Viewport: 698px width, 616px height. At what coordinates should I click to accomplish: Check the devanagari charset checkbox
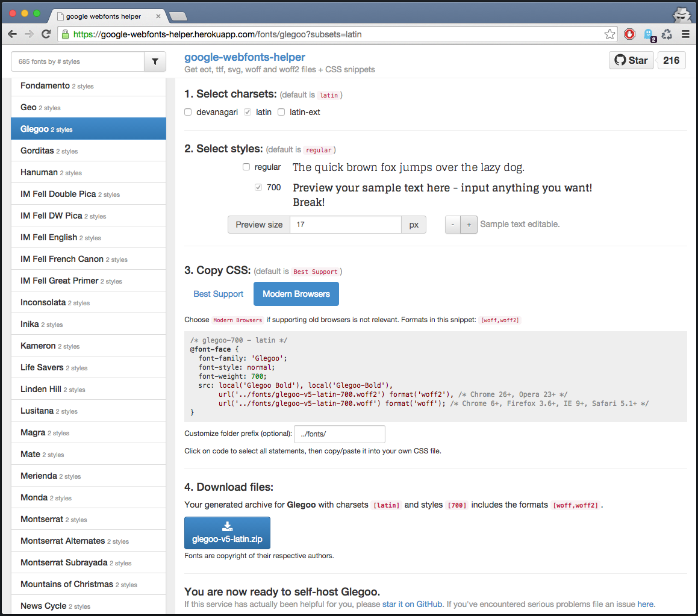(x=188, y=112)
